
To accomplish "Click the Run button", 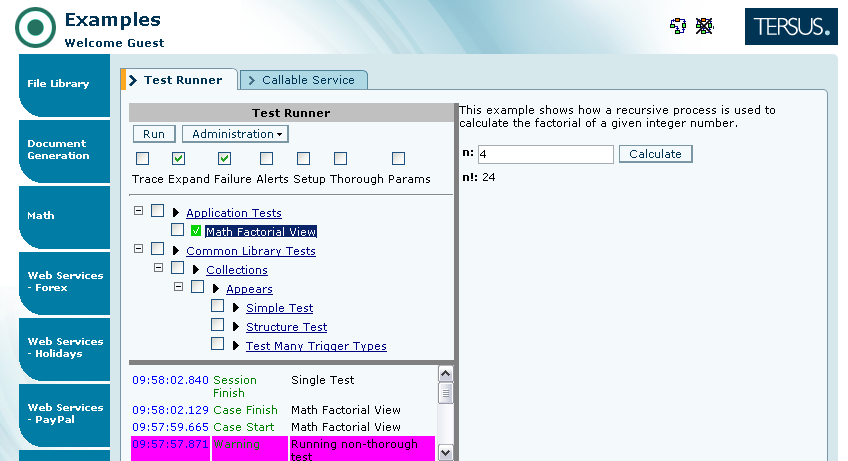I will tap(154, 134).
